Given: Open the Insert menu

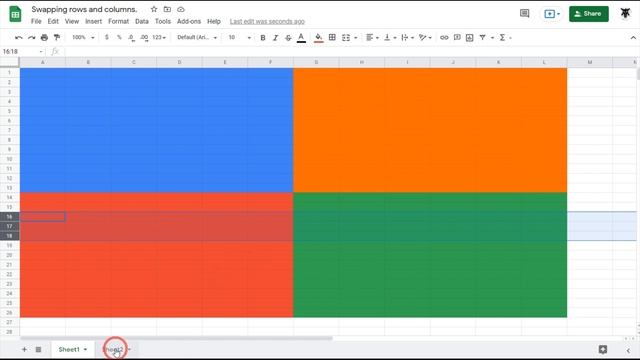Looking at the screenshot, I should click(x=93, y=21).
